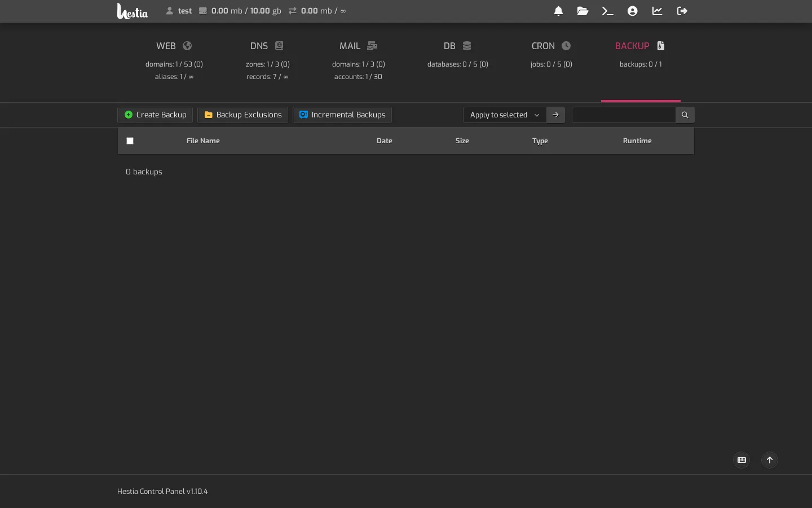Open Backup Exclusions

tap(242, 115)
